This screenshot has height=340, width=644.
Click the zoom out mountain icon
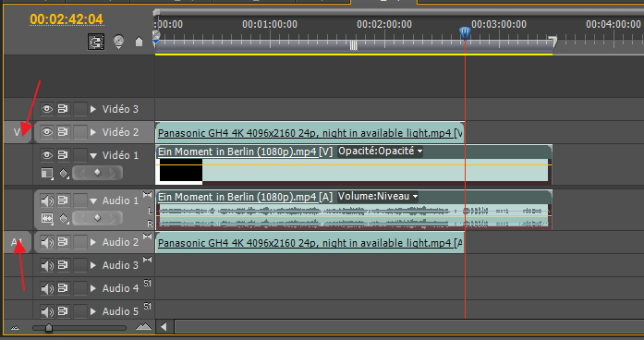click(15, 328)
